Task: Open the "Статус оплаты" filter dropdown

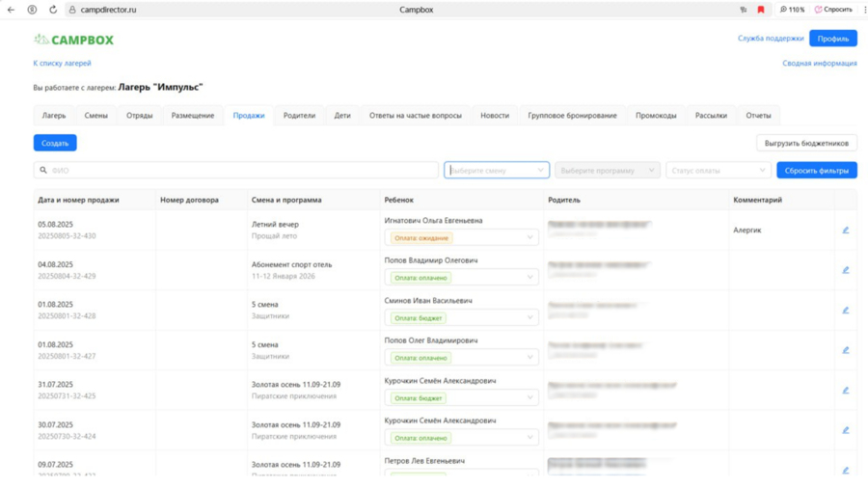Action: (718, 171)
